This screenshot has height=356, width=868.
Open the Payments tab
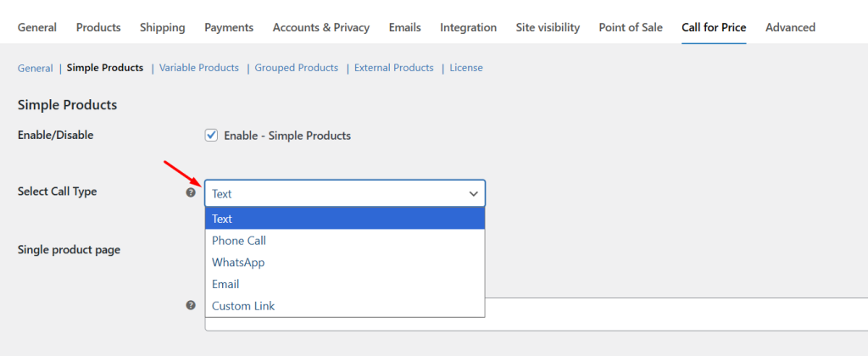pos(229,27)
